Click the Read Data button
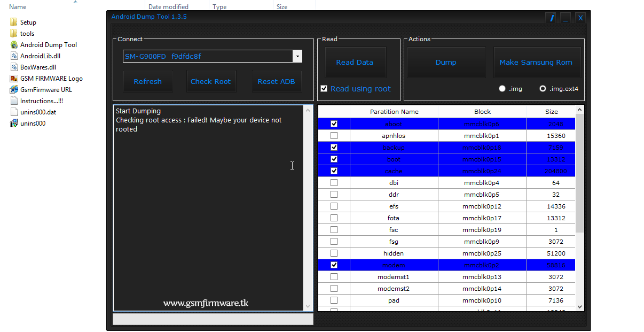 355,62
